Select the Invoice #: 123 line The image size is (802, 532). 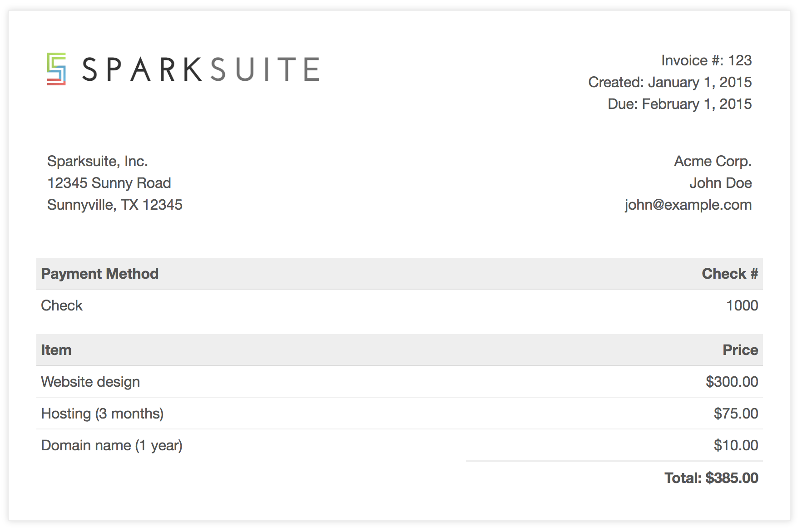(x=706, y=60)
